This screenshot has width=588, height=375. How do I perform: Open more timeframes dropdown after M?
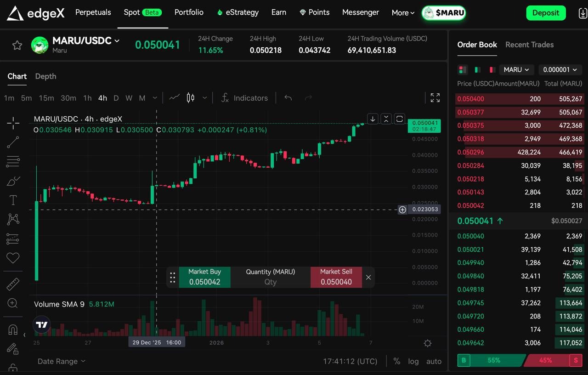[155, 98]
